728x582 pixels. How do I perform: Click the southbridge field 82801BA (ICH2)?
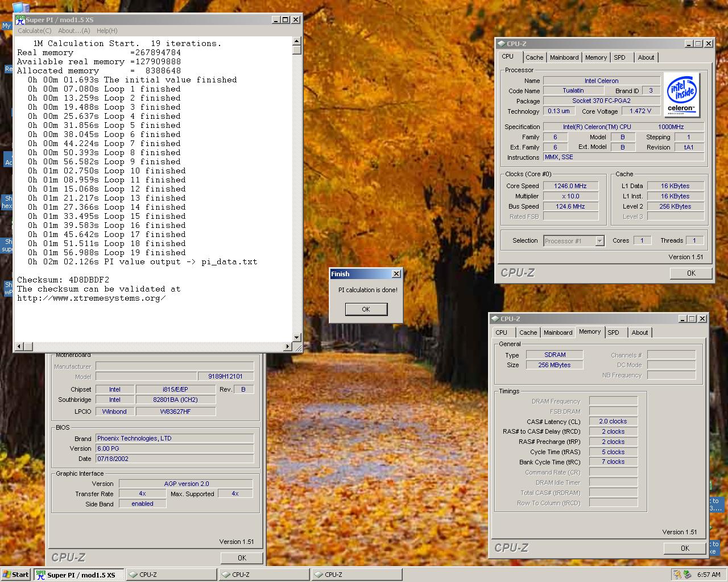[x=175, y=400]
